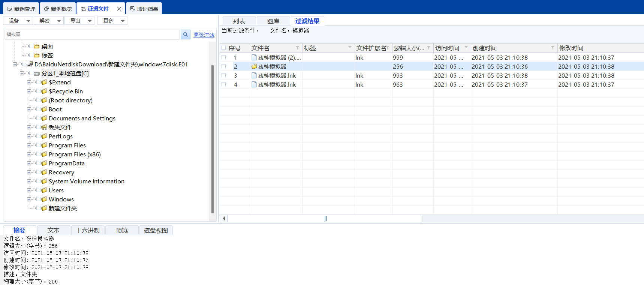Click the filter funnel on 访问时间 column
Image resolution: width=644 pixels, height=285 pixels.
click(466, 48)
